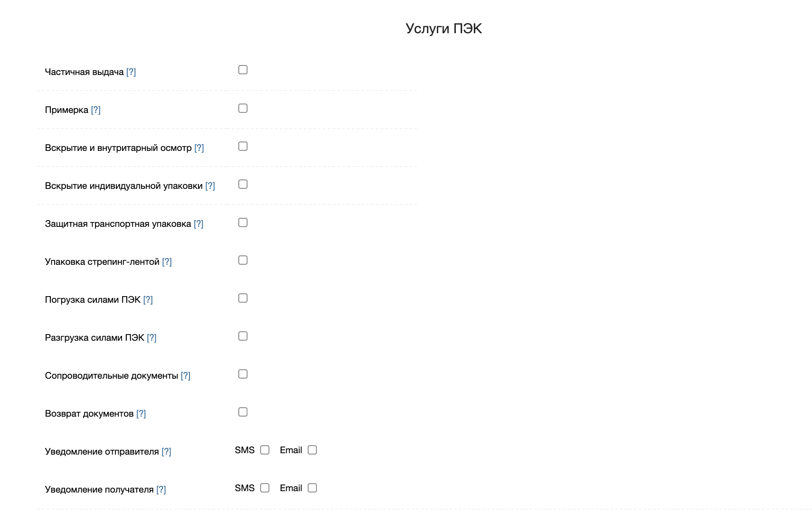
Task: Click the Услуги ПЭК heading
Action: pos(444,28)
